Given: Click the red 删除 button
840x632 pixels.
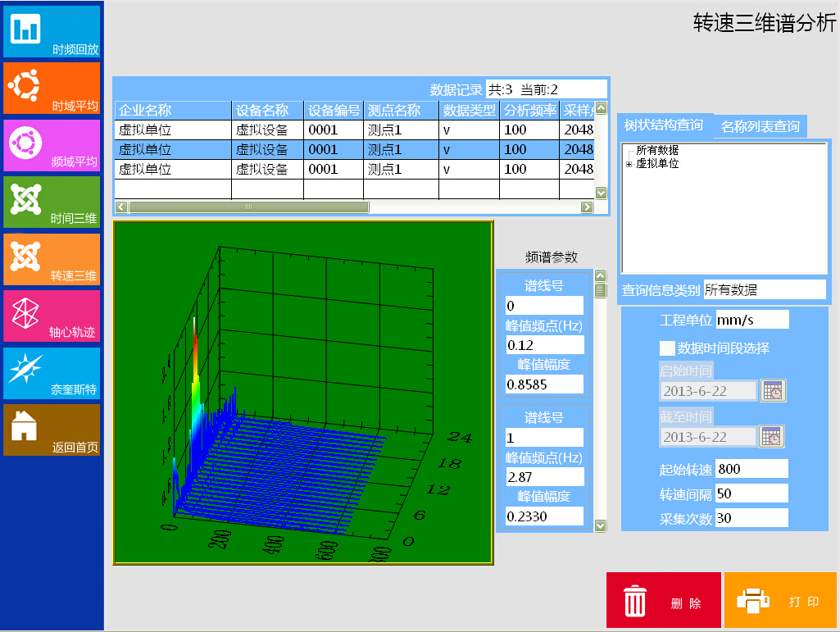Looking at the screenshot, I should (663, 601).
